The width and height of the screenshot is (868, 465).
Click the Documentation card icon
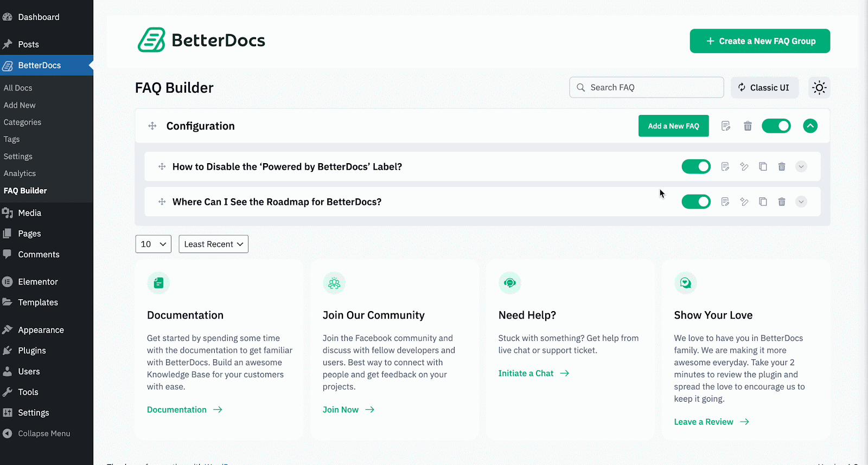(x=158, y=283)
